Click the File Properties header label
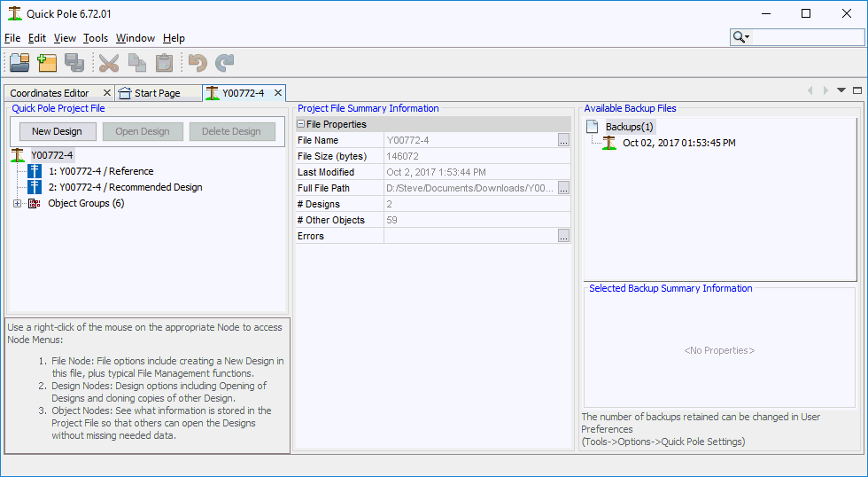Image resolution: width=868 pixels, height=477 pixels. click(336, 124)
